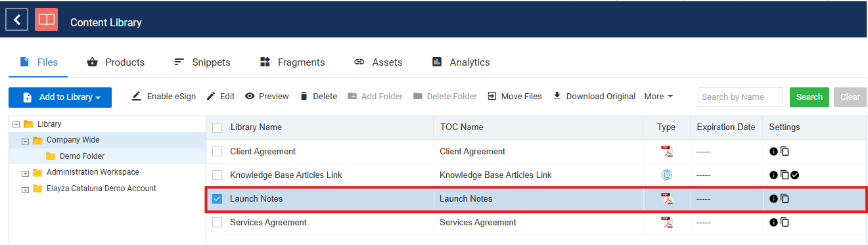Click the PDF type icon for Services Agreement
The height and width of the screenshot is (245, 868).
[x=667, y=223]
